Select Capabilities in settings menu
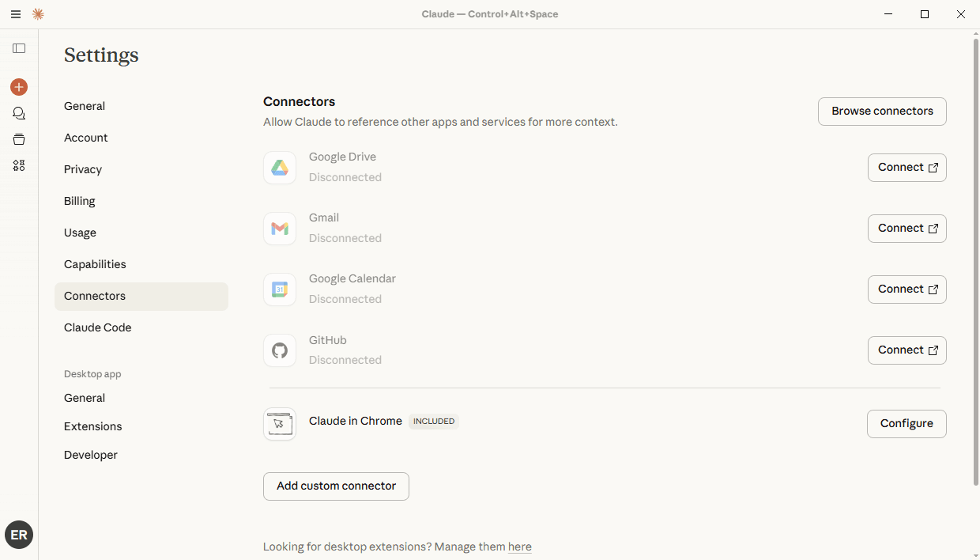The height and width of the screenshot is (560, 980). pyautogui.click(x=95, y=264)
